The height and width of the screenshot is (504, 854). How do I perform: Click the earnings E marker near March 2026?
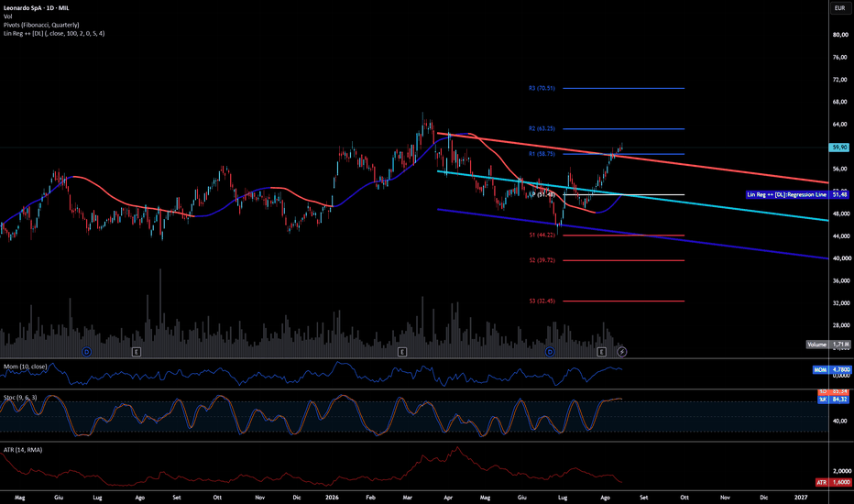[x=402, y=352]
